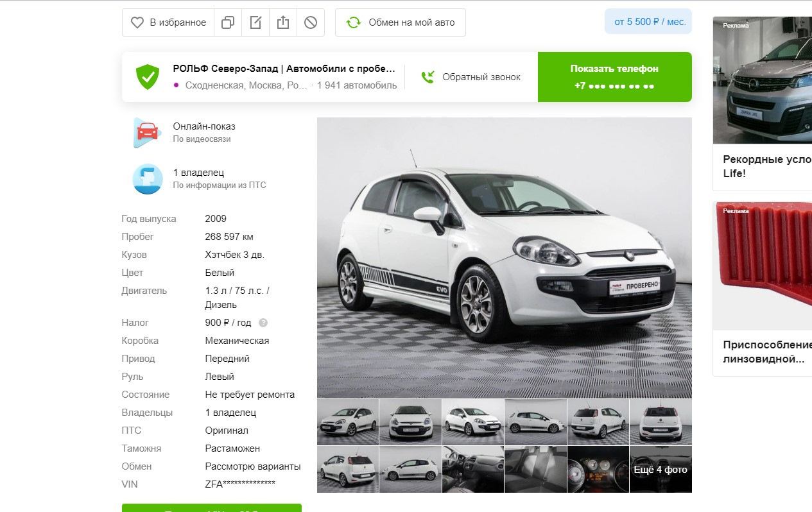Click the 1 владелец PTS icon
This screenshot has width=812, height=512.
coord(147,178)
